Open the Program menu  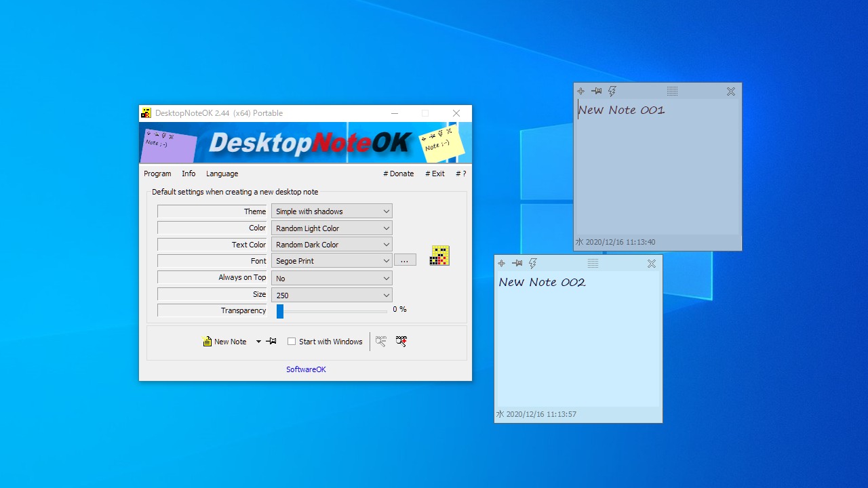pyautogui.click(x=157, y=174)
